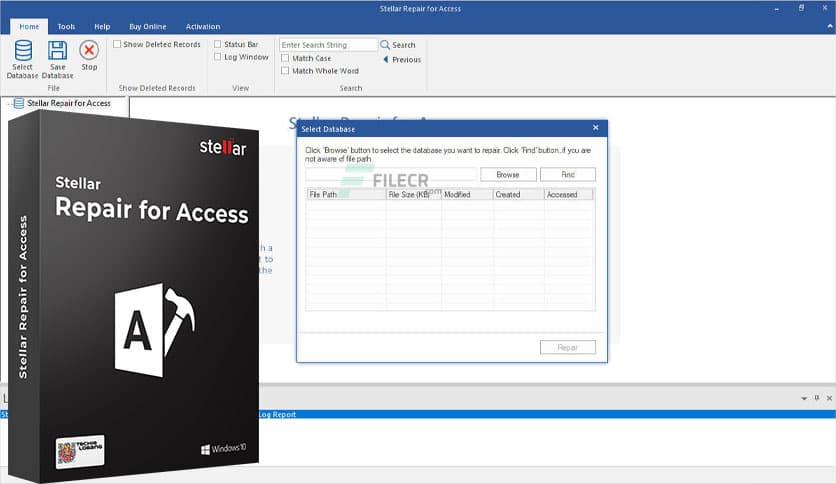The width and height of the screenshot is (836, 484).
Task: Close the Select Database dialog
Action: [596, 128]
